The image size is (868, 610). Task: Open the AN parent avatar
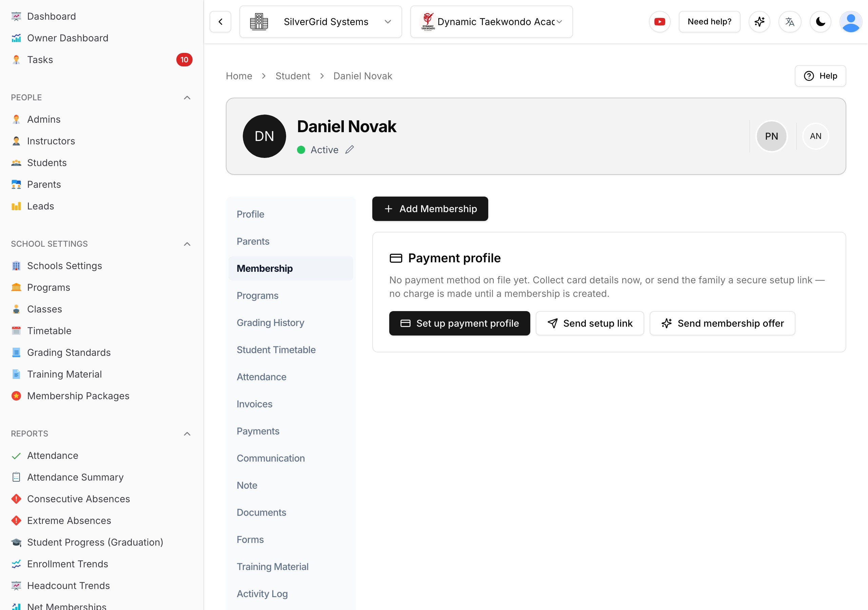(815, 137)
